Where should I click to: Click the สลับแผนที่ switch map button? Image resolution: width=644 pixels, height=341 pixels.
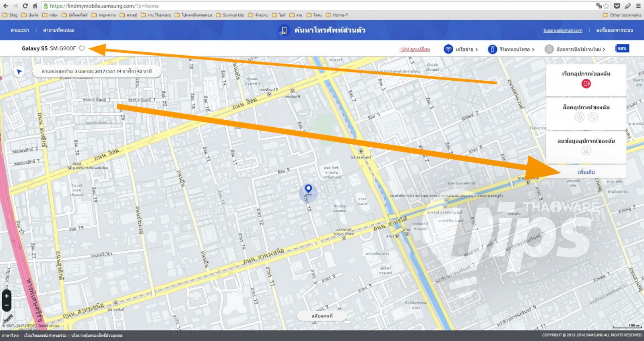tap(322, 316)
